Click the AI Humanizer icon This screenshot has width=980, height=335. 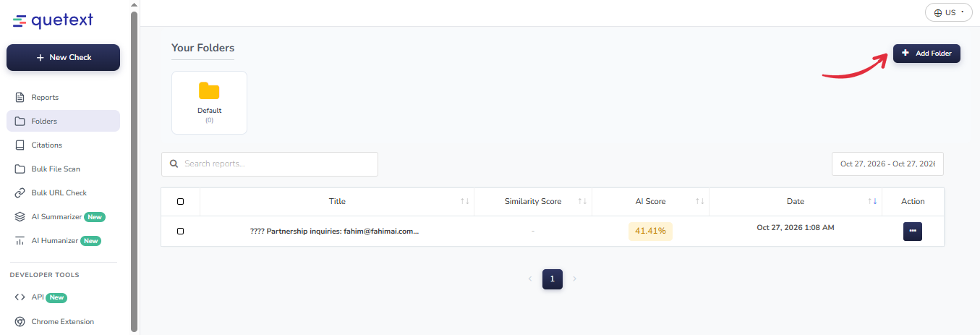(20, 240)
